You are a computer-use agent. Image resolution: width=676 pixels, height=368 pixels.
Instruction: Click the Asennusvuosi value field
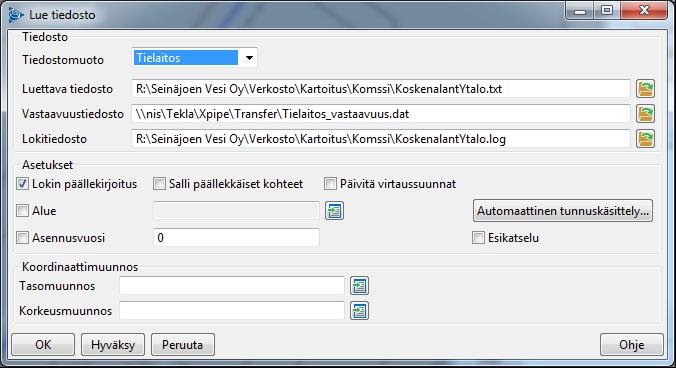click(x=236, y=237)
